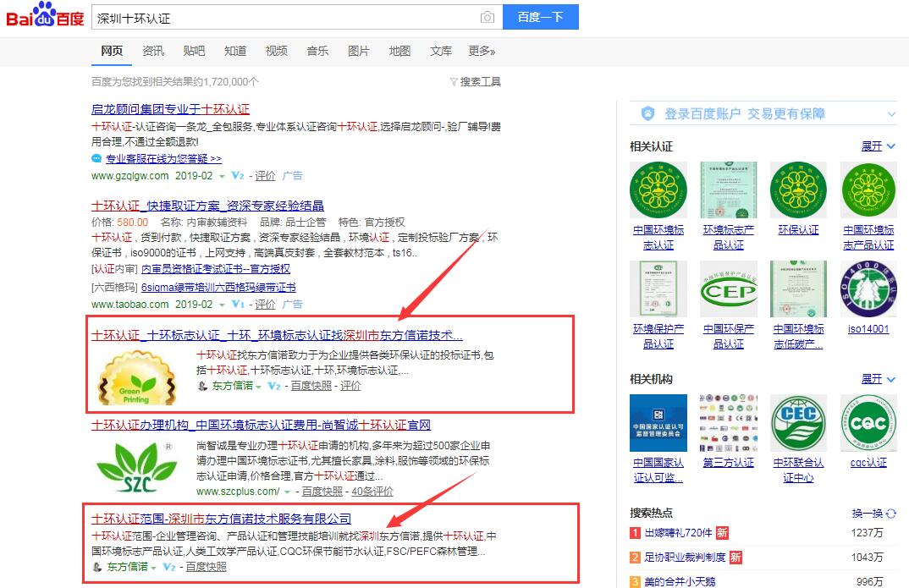Click the ISO14001 tree logo
909x588 pixels.
click(868, 289)
